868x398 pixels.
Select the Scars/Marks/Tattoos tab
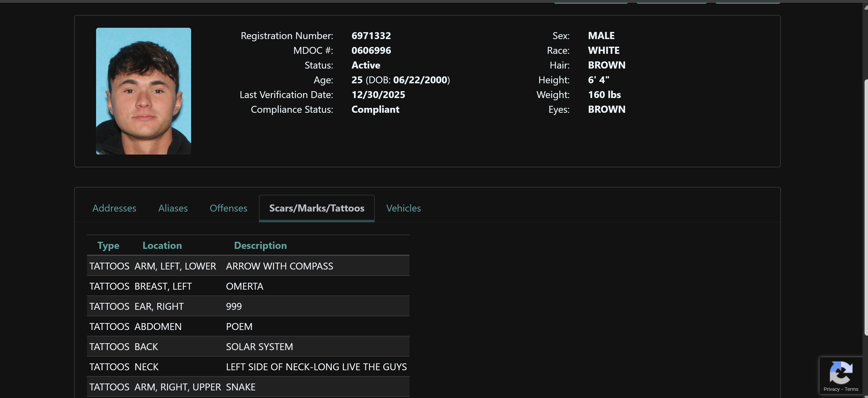pos(316,208)
